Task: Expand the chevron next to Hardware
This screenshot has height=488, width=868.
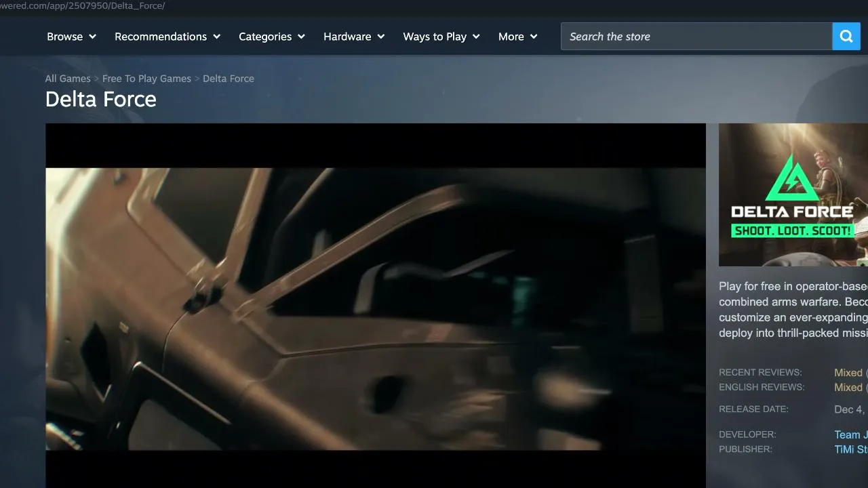Action: pyautogui.click(x=381, y=37)
